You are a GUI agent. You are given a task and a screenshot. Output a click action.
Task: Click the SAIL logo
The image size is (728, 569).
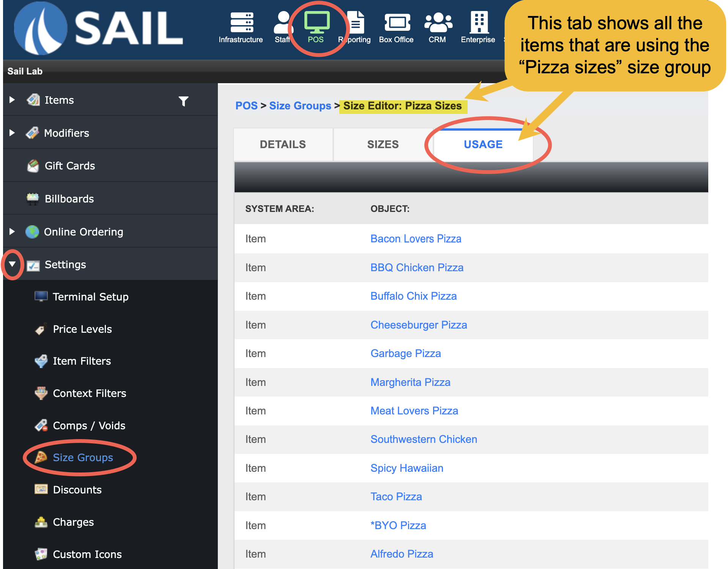99,28
